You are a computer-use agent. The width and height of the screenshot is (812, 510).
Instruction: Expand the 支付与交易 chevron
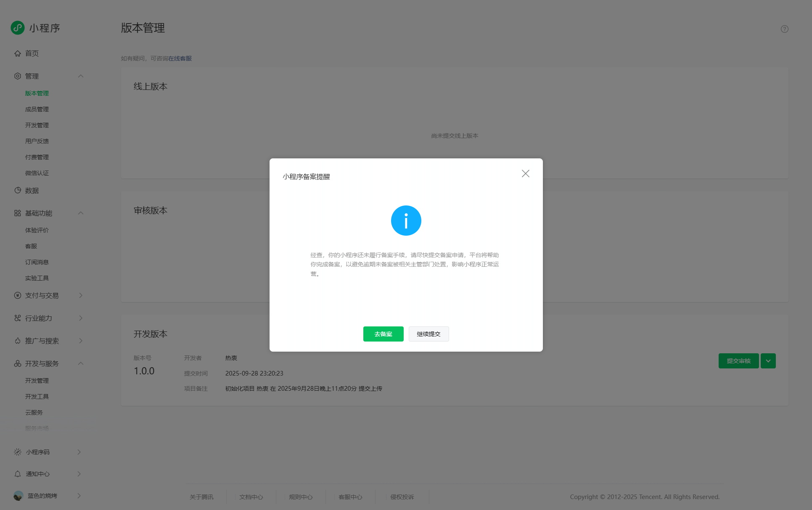click(81, 295)
